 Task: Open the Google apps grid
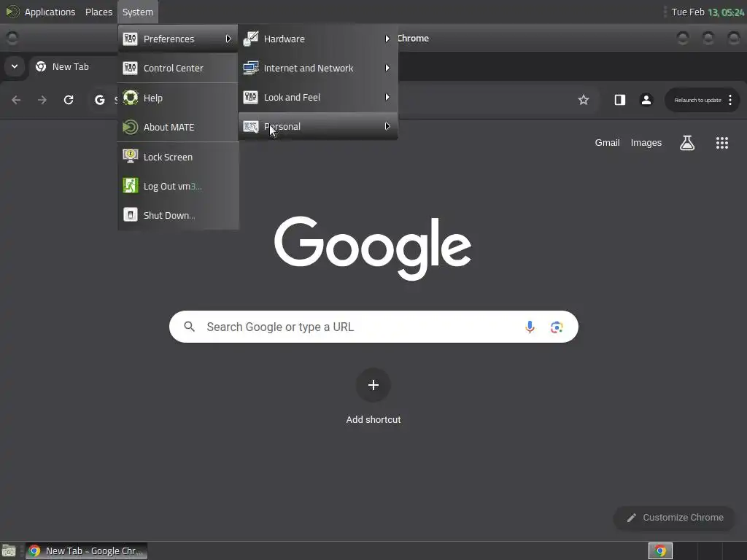click(722, 143)
